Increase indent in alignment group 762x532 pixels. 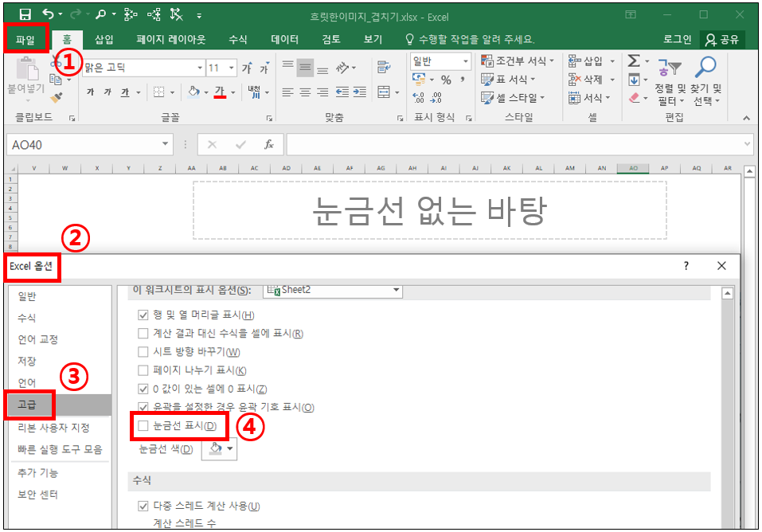point(360,92)
